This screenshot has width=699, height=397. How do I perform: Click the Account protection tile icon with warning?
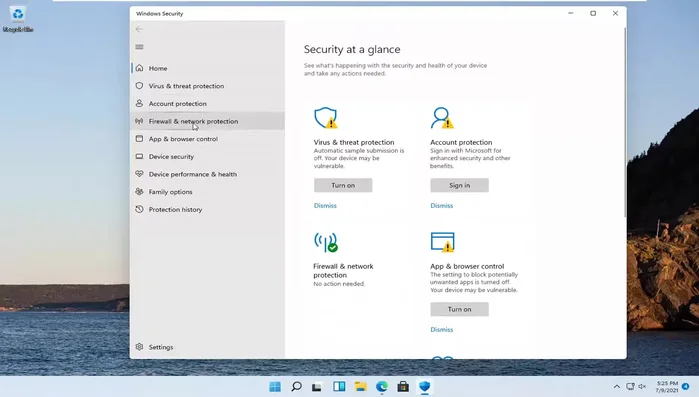(x=442, y=118)
